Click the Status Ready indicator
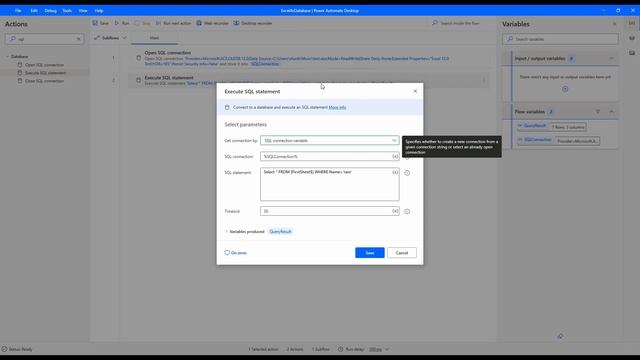This screenshot has width=640, height=360. pos(17,349)
